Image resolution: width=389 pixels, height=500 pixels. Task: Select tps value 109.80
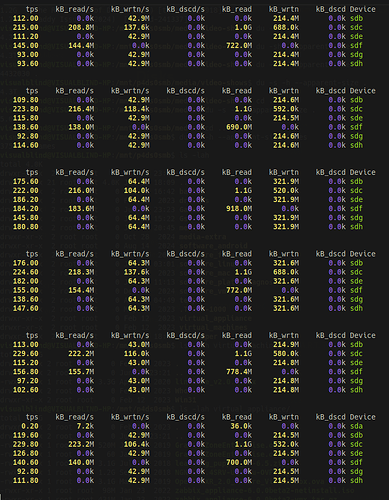click(26, 100)
